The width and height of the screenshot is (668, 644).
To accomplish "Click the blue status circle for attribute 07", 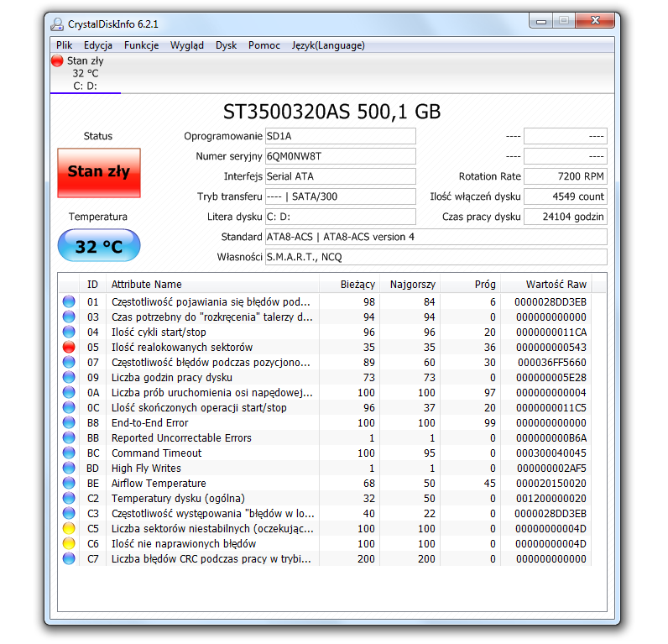I will tap(69, 362).
